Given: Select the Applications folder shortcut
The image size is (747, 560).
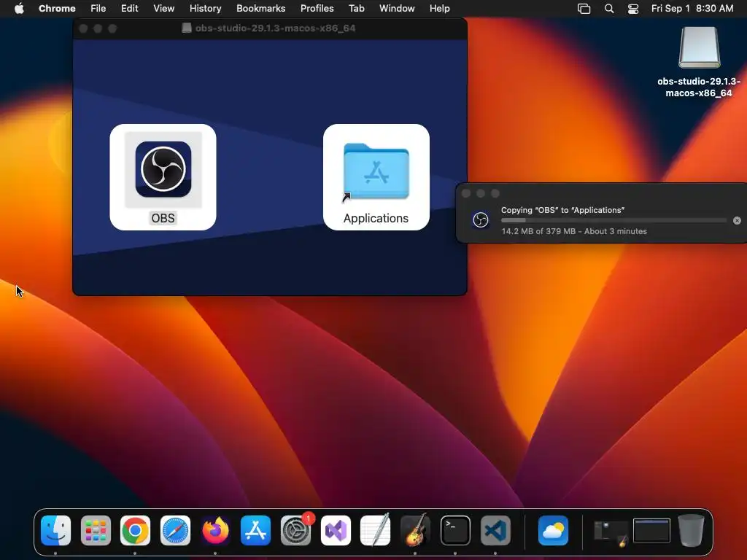Looking at the screenshot, I should pyautogui.click(x=376, y=171).
